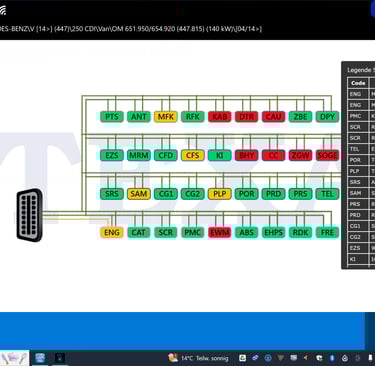
Task: Select the SRS module in the diagram
Action: (x=112, y=194)
